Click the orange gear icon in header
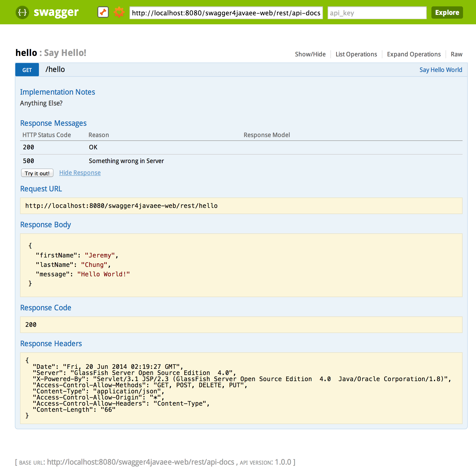Viewport: 476px width, 467px height. pyautogui.click(x=119, y=12)
